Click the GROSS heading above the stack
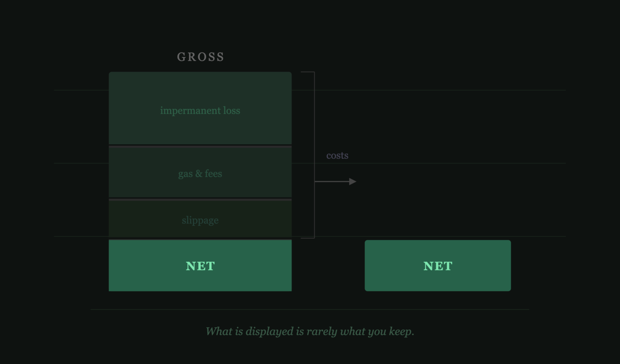The image size is (620, 364). click(x=200, y=57)
